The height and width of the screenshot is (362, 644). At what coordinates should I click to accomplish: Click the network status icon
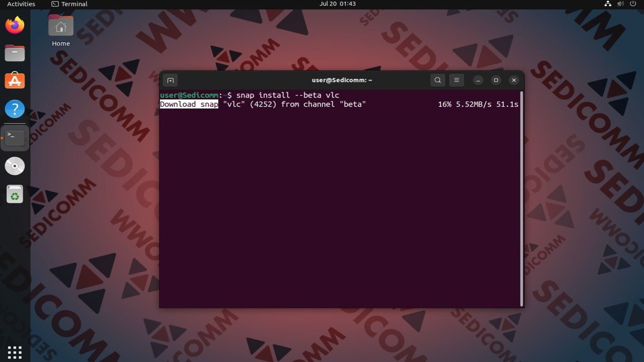point(608,4)
